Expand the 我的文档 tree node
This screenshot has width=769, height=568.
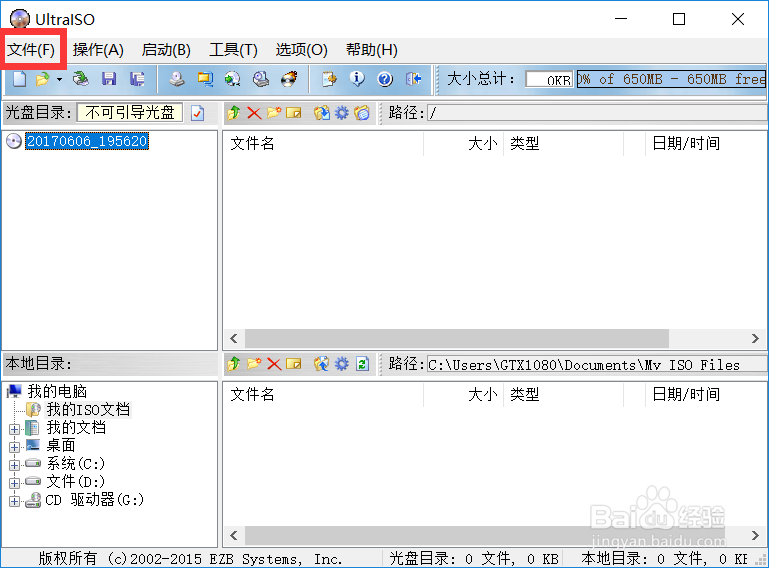(15, 429)
